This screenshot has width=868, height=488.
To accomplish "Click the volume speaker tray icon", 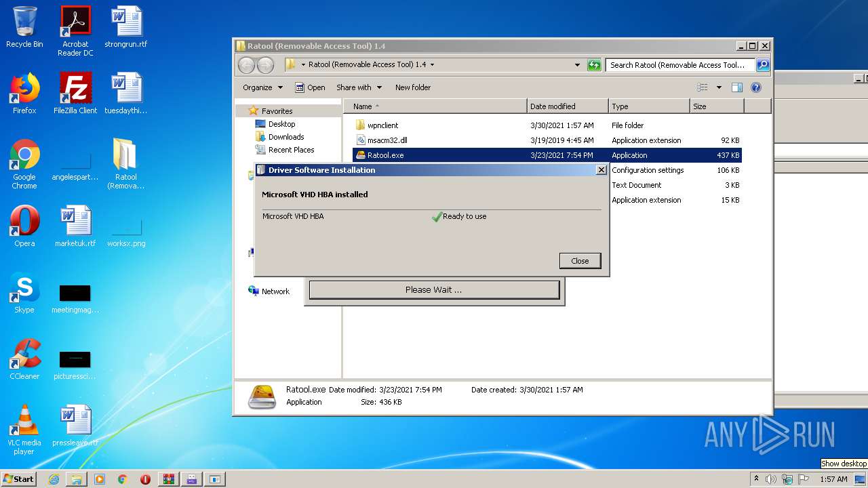I will pyautogui.click(x=771, y=479).
